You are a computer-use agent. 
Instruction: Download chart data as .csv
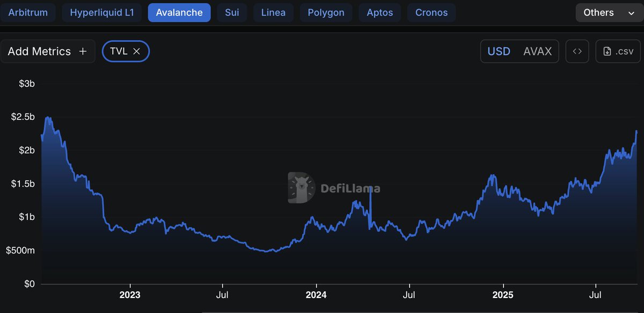tap(618, 51)
